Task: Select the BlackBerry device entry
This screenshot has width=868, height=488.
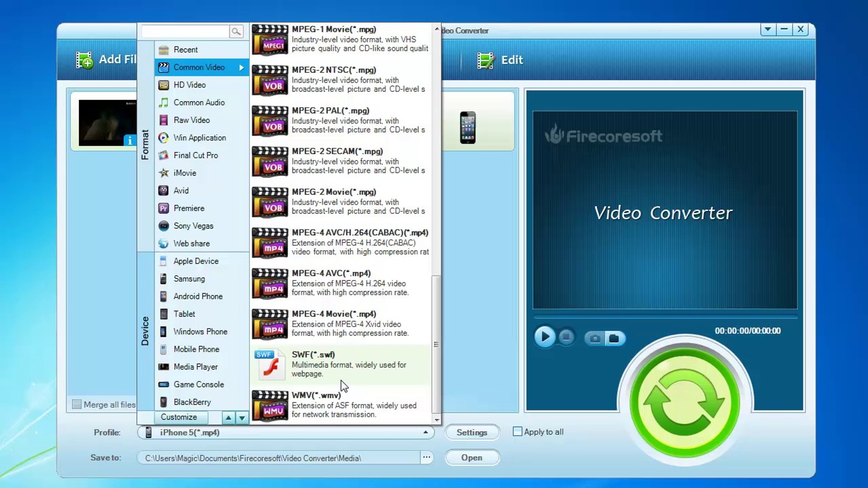Action: point(192,402)
